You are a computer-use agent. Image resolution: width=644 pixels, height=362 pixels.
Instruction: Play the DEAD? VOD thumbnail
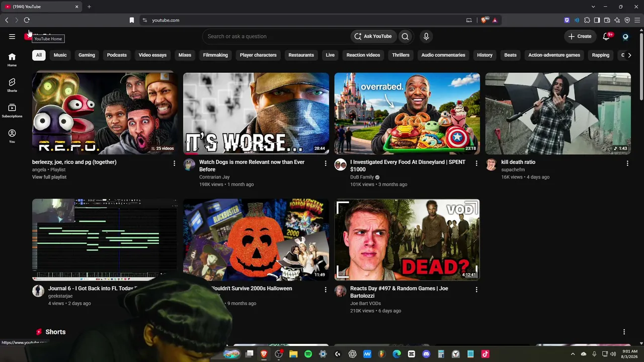click(407, 240)
